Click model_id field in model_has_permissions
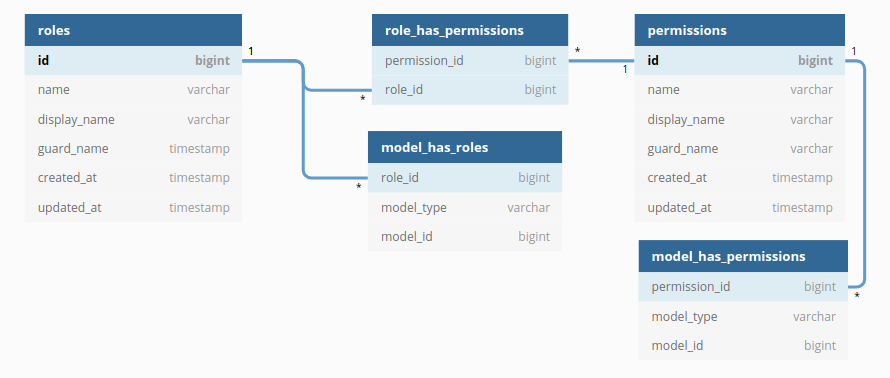This screenshot has width=890, height=378. tap(743, 346)
